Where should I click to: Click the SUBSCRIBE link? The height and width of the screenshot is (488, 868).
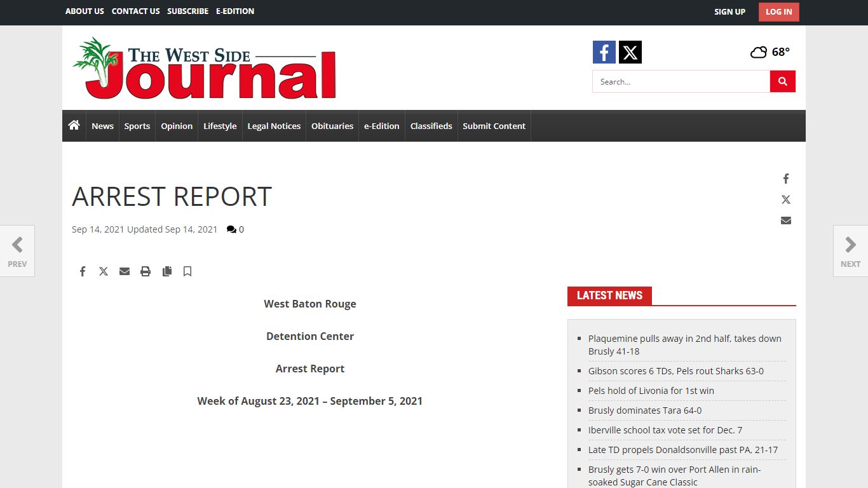(188, 11)
